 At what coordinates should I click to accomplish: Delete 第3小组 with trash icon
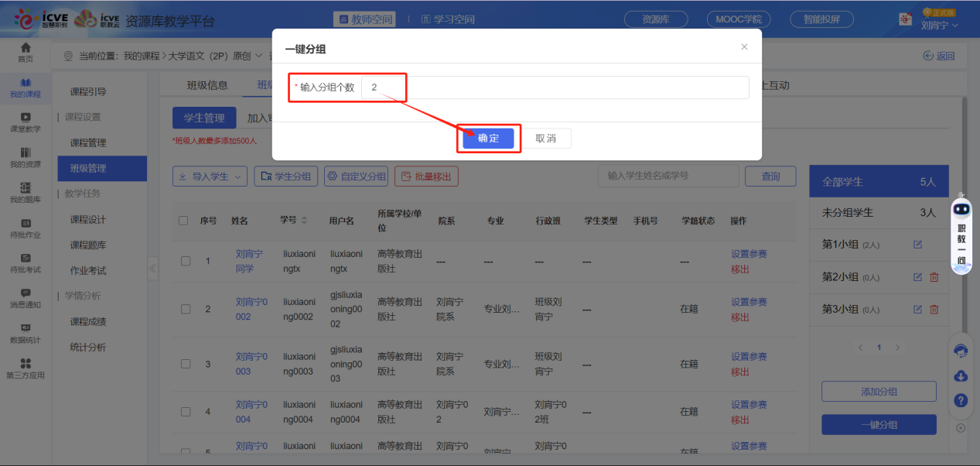[934, 310]
